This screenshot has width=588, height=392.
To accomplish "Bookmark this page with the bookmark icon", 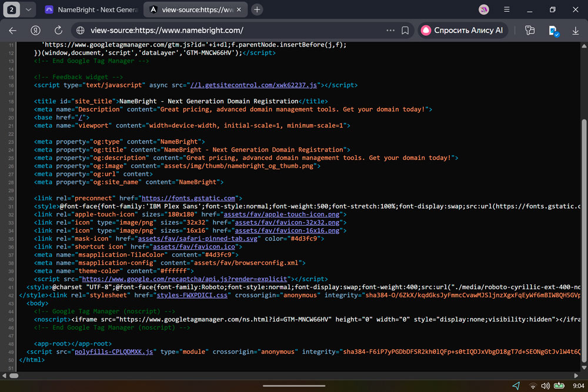I will coord(405,31).
